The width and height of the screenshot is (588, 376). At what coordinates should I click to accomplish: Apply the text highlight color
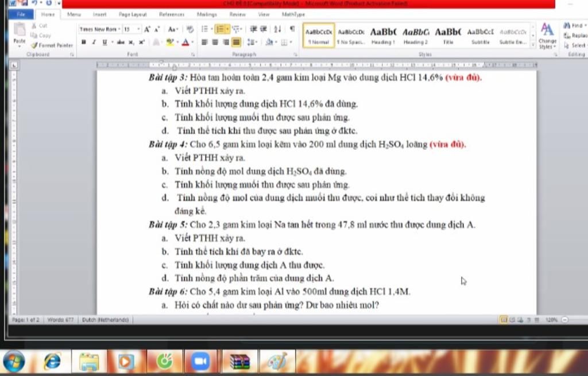tap(170, 42)
